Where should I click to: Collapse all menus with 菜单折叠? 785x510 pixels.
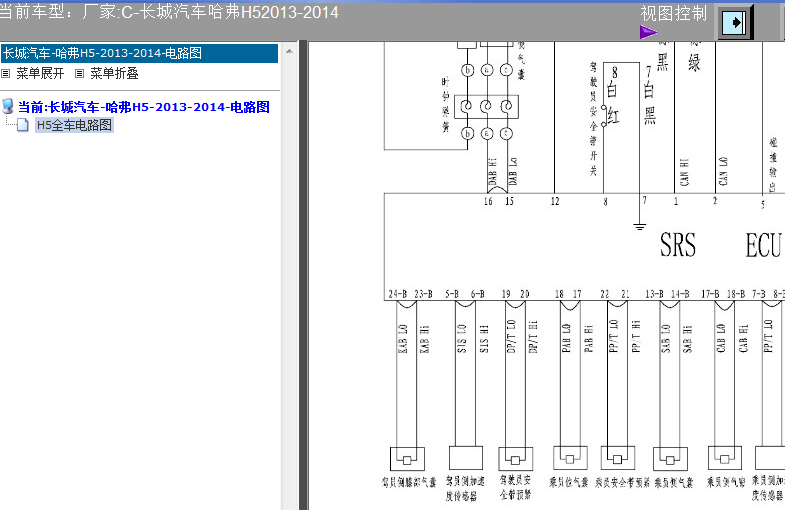[x=114, y=74]
